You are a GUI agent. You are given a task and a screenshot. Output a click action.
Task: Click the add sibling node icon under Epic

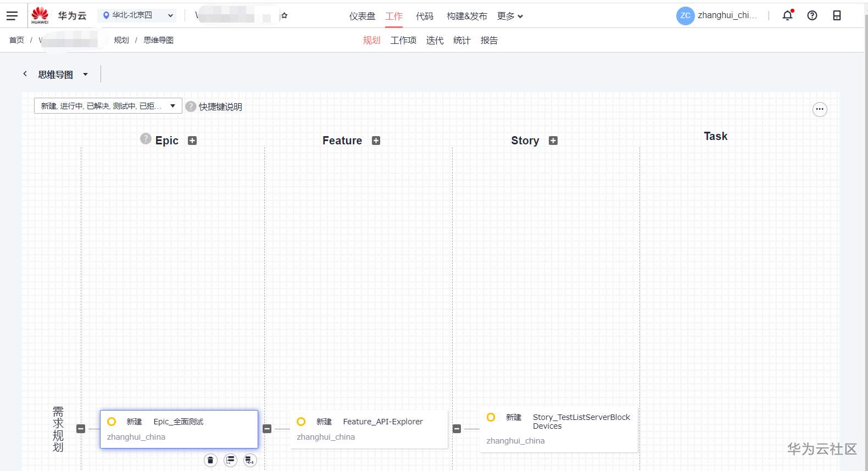[230, 460]
